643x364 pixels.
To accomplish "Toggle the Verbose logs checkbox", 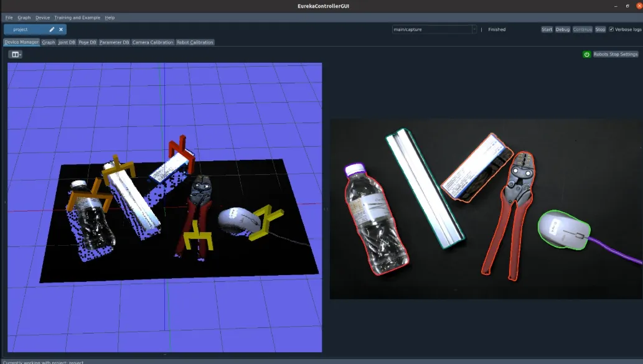I will [611, 29].
